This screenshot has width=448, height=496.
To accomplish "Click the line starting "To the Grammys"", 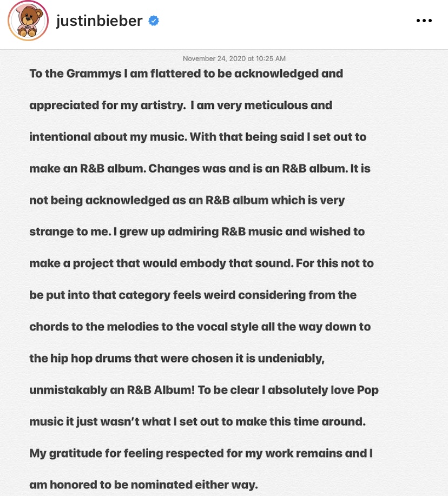I will pos(186,74).
